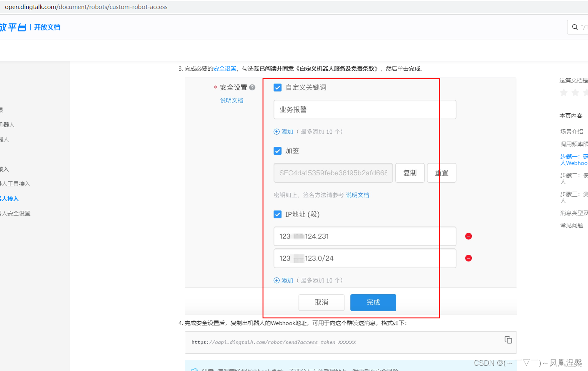Uncheck the IP地址 (段) checkbox
Screen dimensions: 588x371
click(278, 214)
